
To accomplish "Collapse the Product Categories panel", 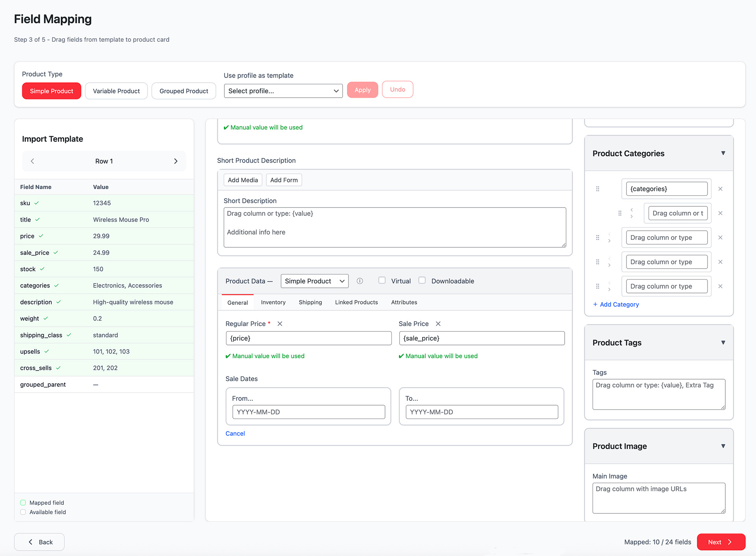I will coord(723,153).
